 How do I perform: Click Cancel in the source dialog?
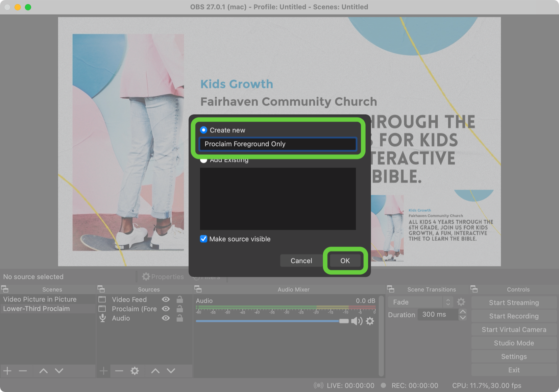pos(301,261)
